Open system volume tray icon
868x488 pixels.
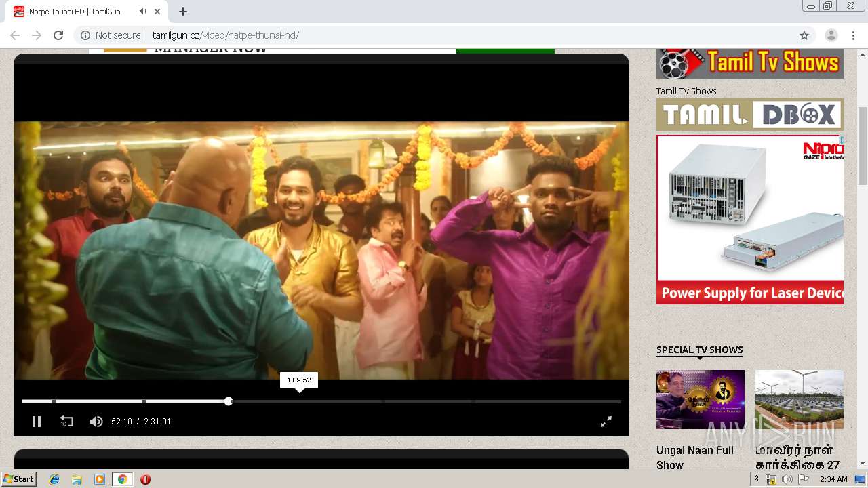(787, 479)
